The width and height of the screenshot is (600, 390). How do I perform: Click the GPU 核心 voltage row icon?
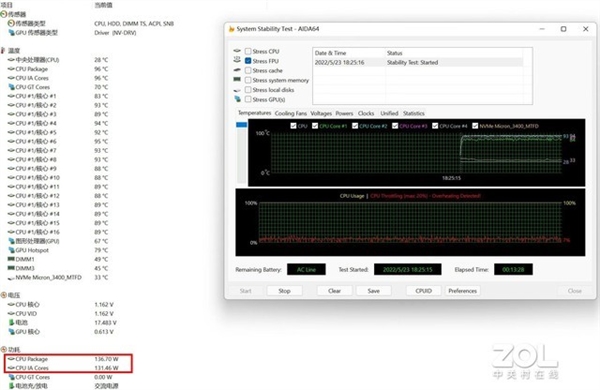11,331
